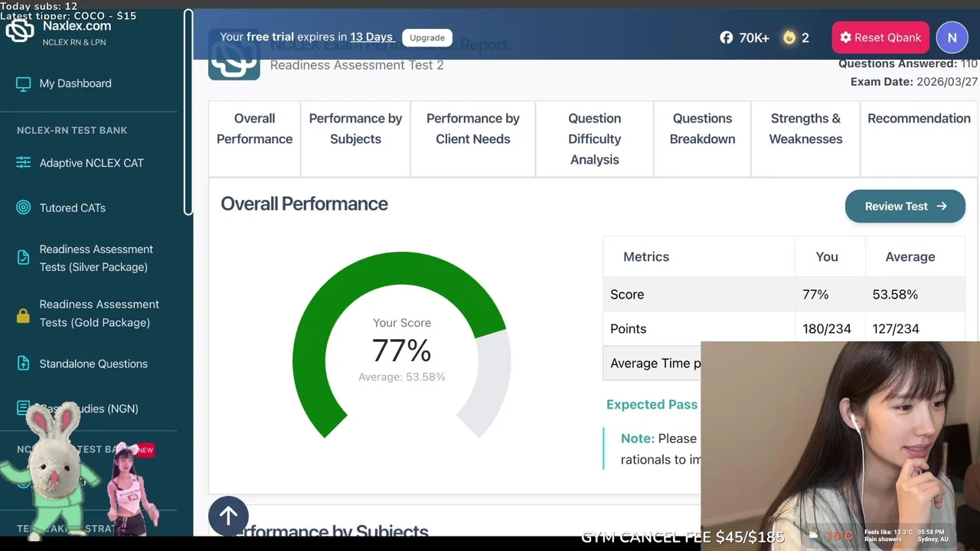Image resolution: width=980 pixels, height=551 pixels.
Task: Click the Naxlex.com brand name
Action: [x=77, y=25]
